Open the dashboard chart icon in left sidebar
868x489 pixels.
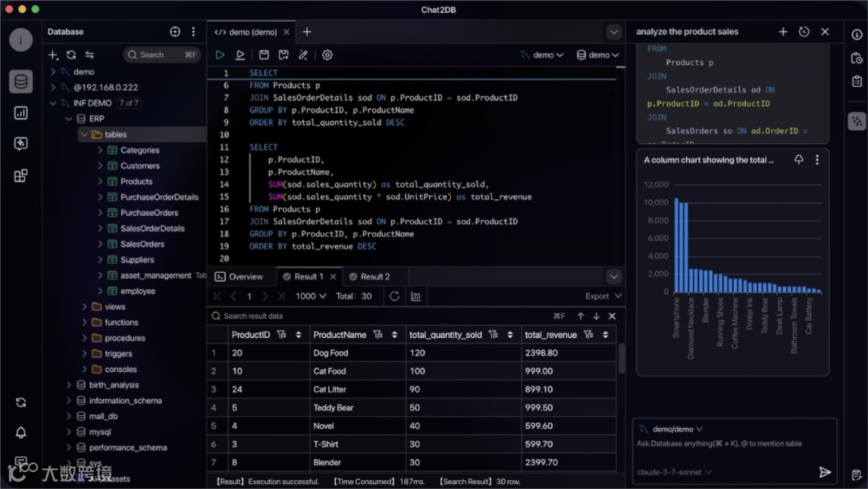coord(21,112)
